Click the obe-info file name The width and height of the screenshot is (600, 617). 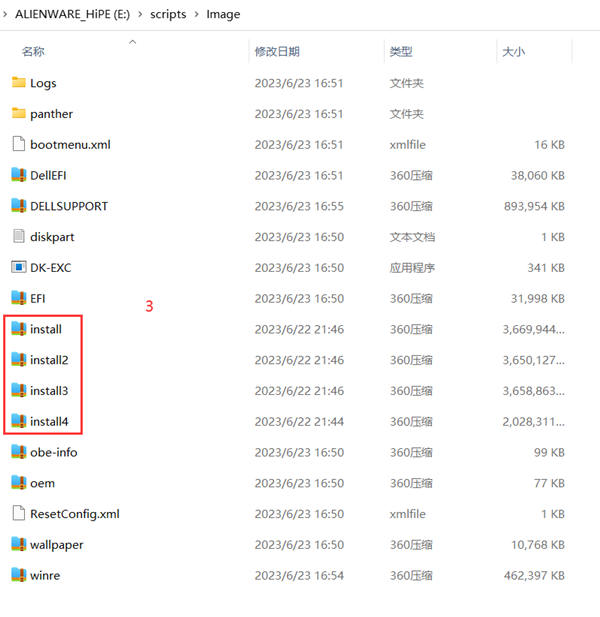point(54,452)
